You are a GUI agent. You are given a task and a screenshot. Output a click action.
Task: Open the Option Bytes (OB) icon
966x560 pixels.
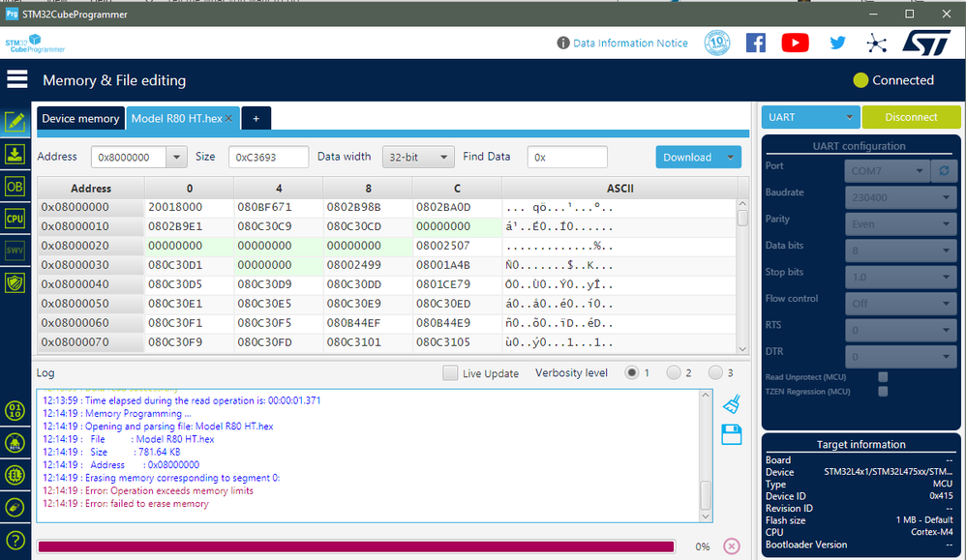coord(15,186)
